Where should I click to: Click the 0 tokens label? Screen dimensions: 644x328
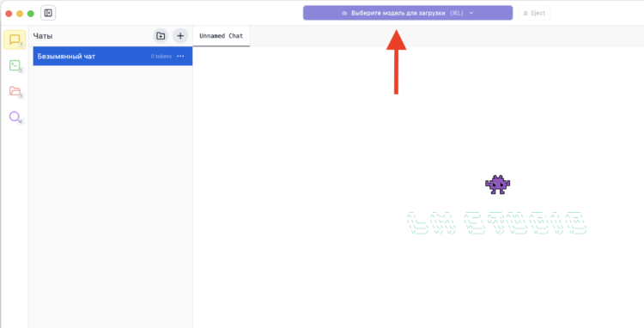click(x=161, y=56)
